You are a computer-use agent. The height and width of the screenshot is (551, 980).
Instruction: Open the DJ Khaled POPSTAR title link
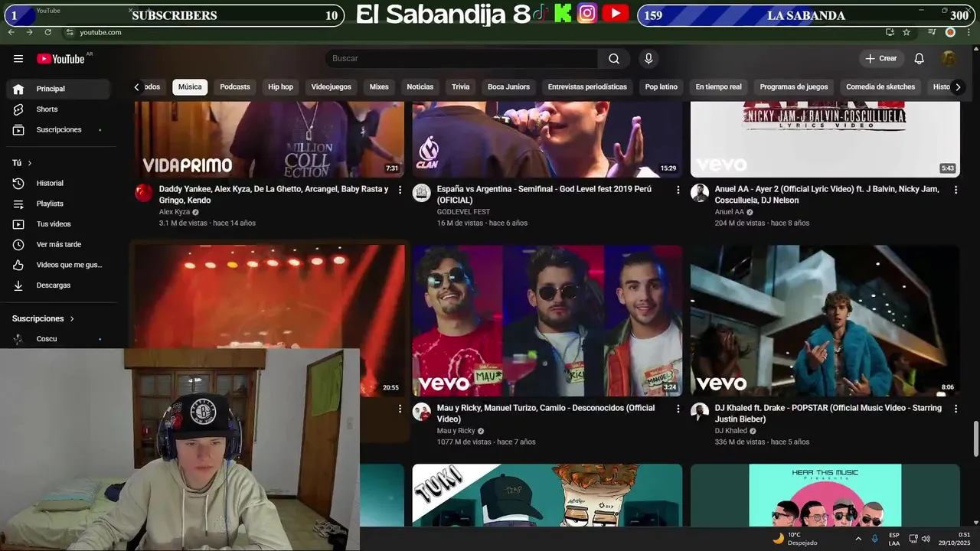tap(828, 413)
